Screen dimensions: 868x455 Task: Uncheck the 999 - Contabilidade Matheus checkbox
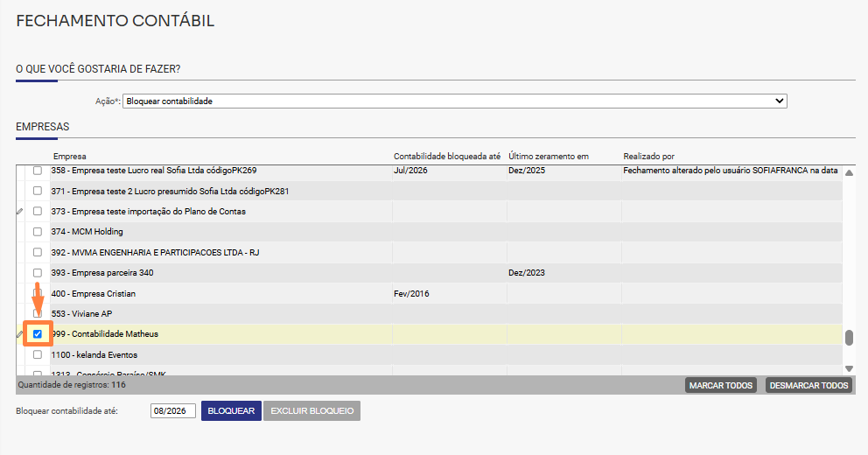coord(38,334)
